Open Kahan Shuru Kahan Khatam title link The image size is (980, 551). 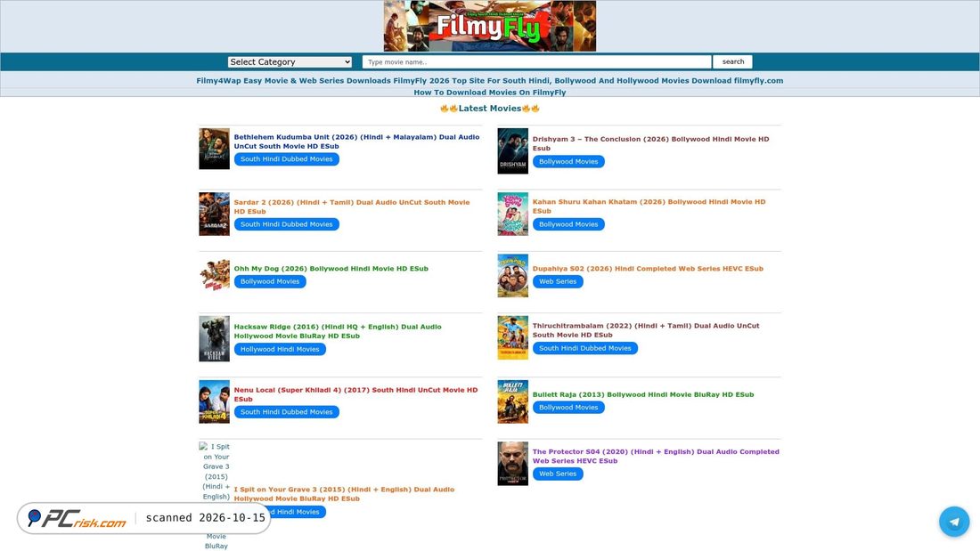649,207
